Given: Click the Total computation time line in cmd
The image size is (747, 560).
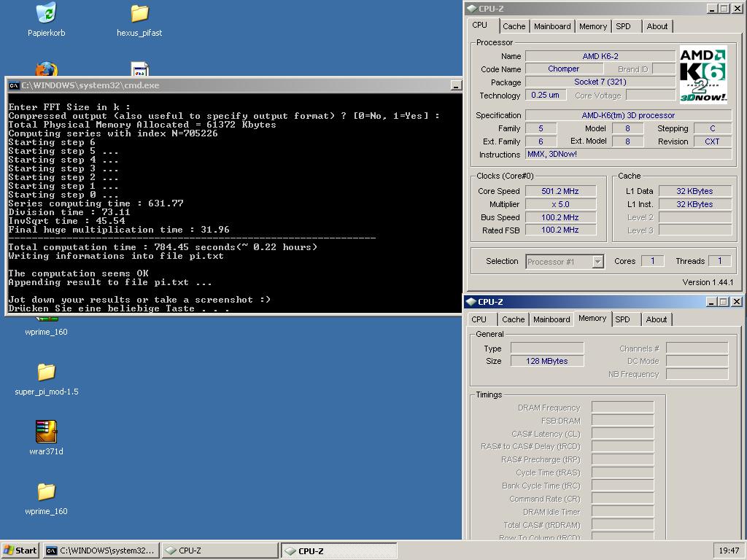Looking at the screenshot, I should 163,247.
